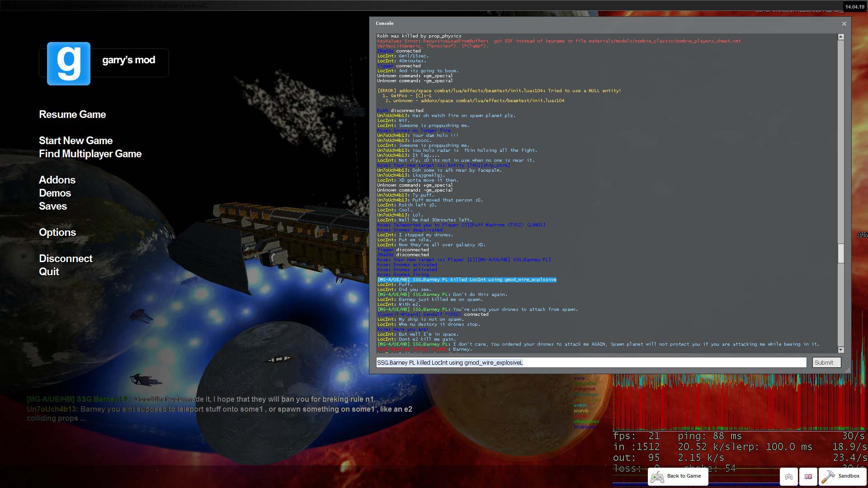Open the Addons menu
868x488 pixels.
tap(57, 180)
